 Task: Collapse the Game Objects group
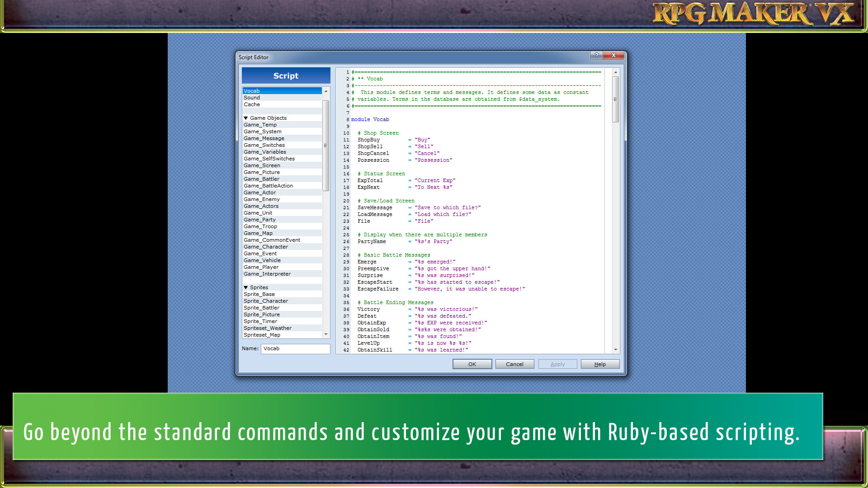(246, 117)
